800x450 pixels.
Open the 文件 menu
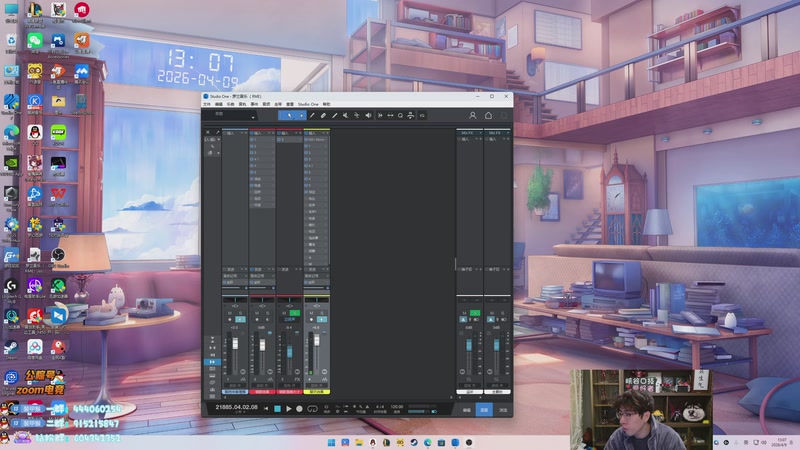tap(207, 104)
